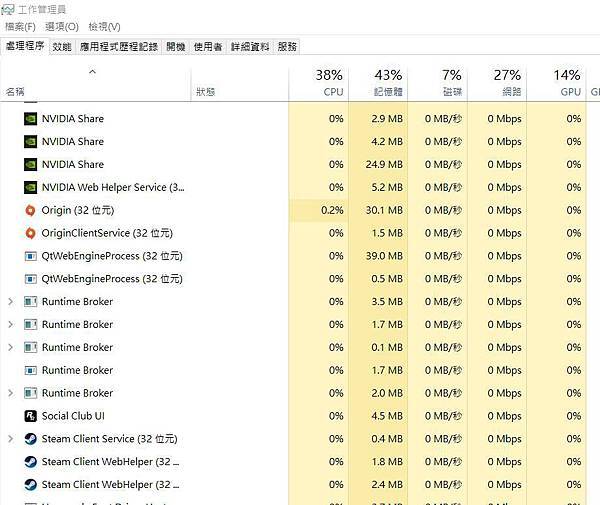The image size is (600, 505).
Task: Switch to the 效能 tab
Action: pyautogui.click(x=62, y=47)
